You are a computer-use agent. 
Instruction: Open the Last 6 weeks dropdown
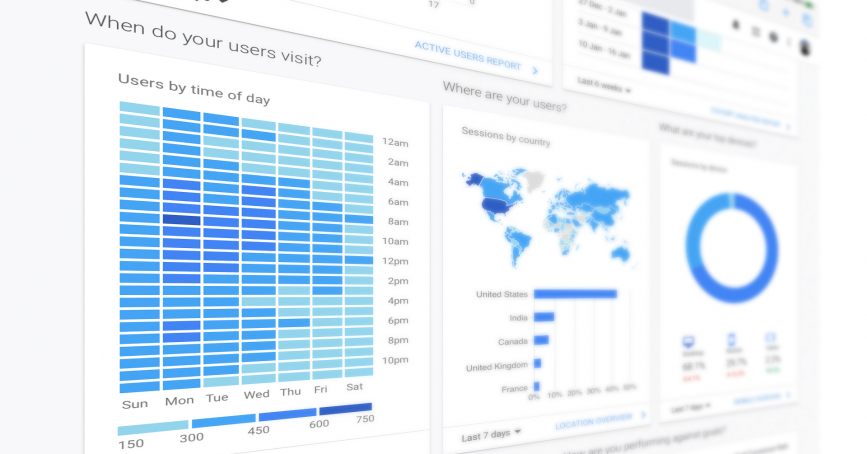click(604, 85)
